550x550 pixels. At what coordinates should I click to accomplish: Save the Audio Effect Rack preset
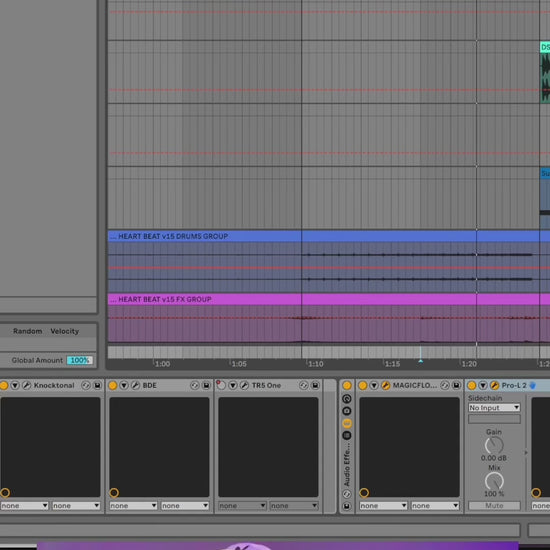click(x=347, y=506)
